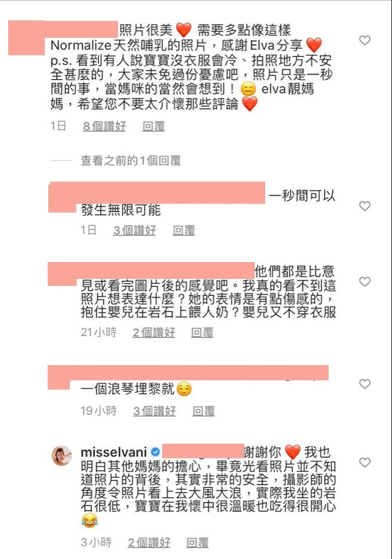Screen dimensions: 392x559
Task: Open the 8個讚好 likes list
Action: tap(104, 126)
